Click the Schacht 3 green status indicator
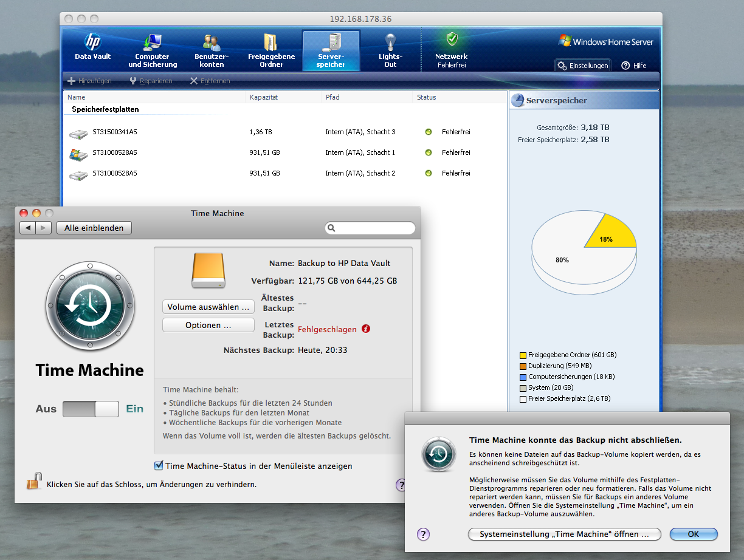 click(428, 132)
